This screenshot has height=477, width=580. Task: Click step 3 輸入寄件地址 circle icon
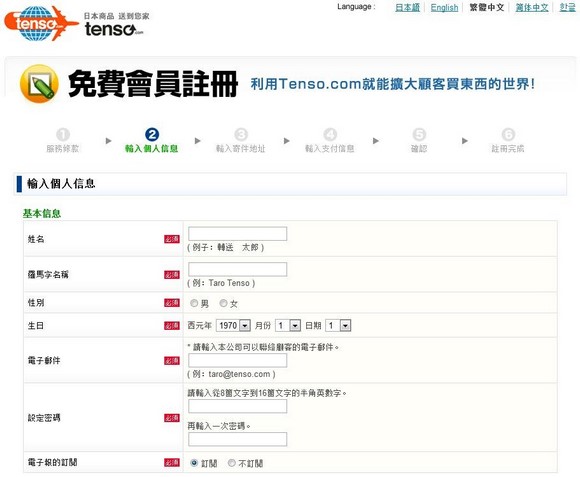(x=241, y=135)
